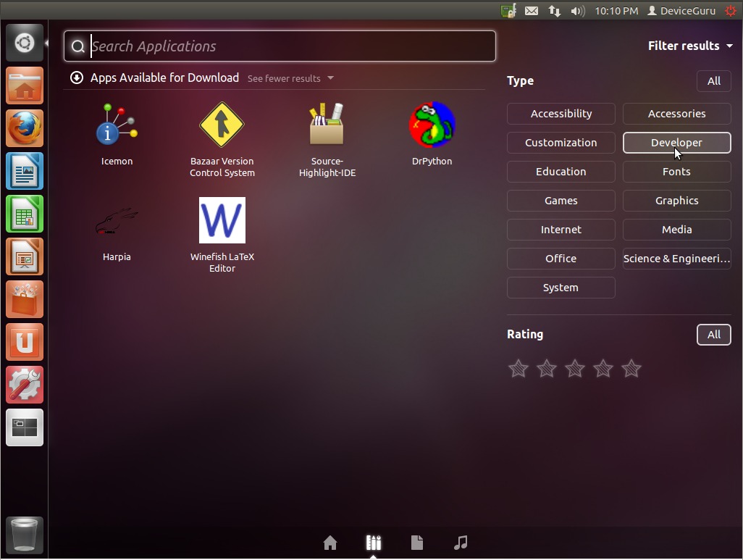Click the Apps Available for Download heading
The width and height of the screenshot is (743, 560).
[x=164, y=78]
